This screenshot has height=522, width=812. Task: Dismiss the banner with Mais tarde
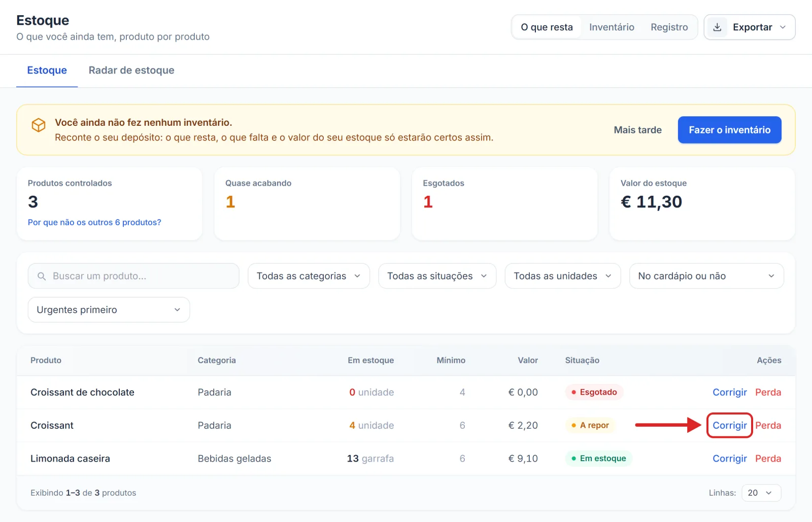pos(637,130)
